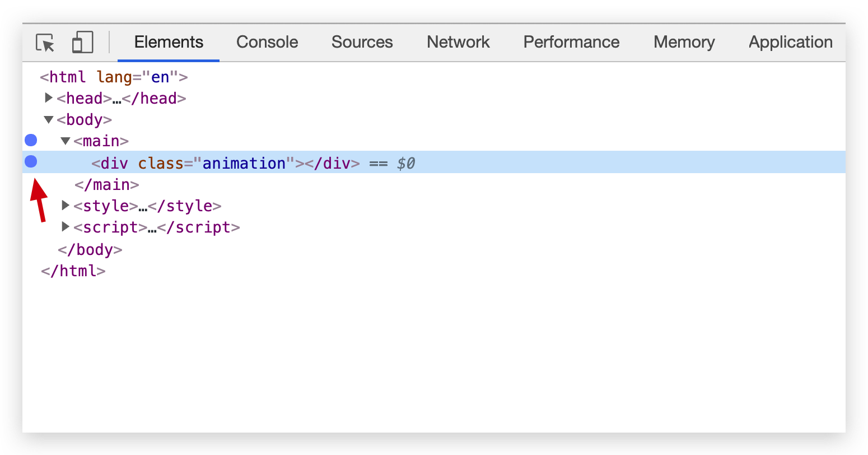Open the Performance tab

click(571, 43)
